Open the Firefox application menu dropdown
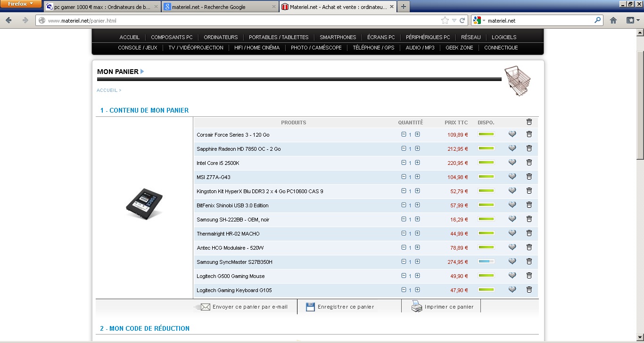This screenshot has width=644, height=343. pos(21,4)
